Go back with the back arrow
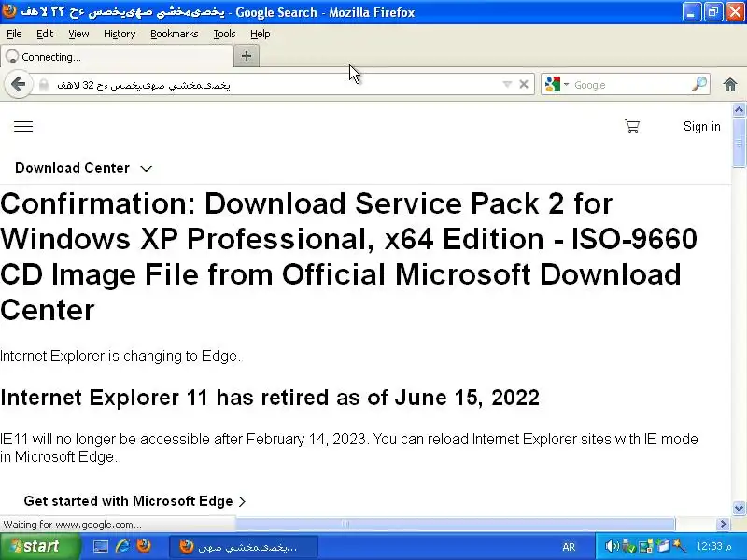747x560 pixels. (x=18, y=85)
